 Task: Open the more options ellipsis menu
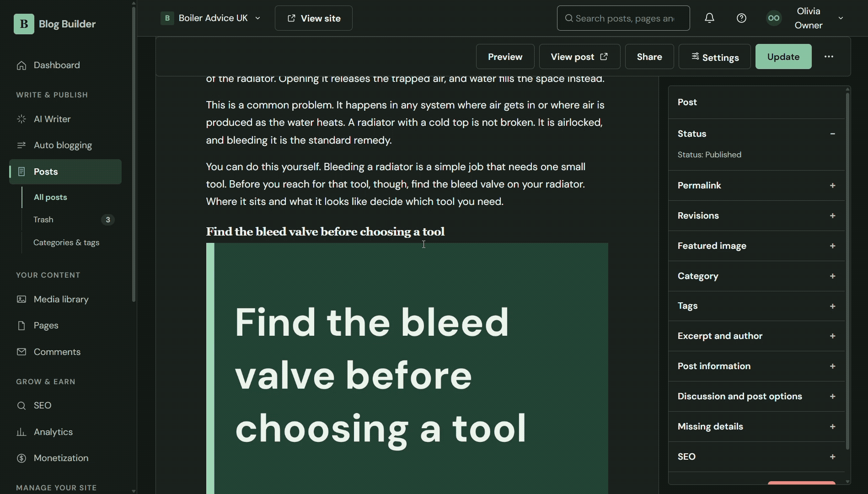coord(829,57)
